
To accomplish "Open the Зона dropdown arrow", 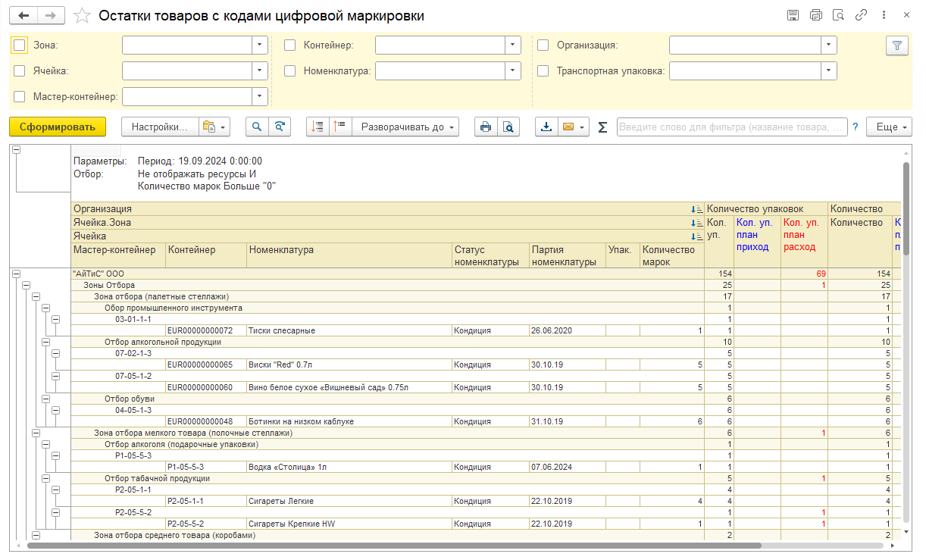I will point(260,45).
